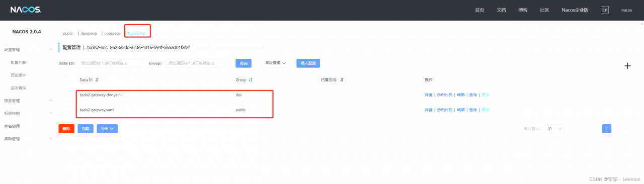The width and height of the screenshot is (644, 184).
Task: Open the page size dropdown showing 10
Action: 554,129
